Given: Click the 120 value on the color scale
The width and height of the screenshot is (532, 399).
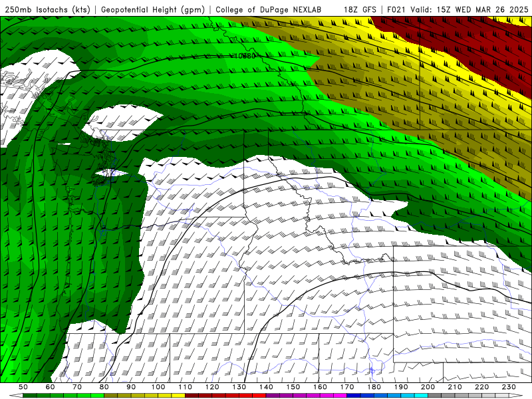Looking at the screenshot, I should pos(212,387).
